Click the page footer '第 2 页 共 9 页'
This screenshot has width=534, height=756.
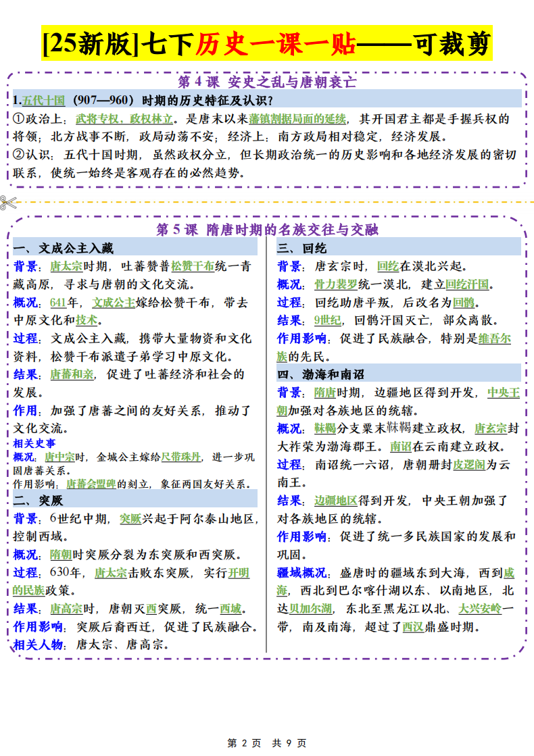point(267,743)
